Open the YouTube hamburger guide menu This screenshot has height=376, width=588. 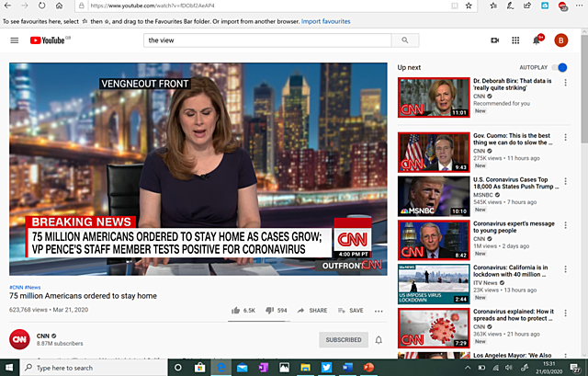point(15,40)
